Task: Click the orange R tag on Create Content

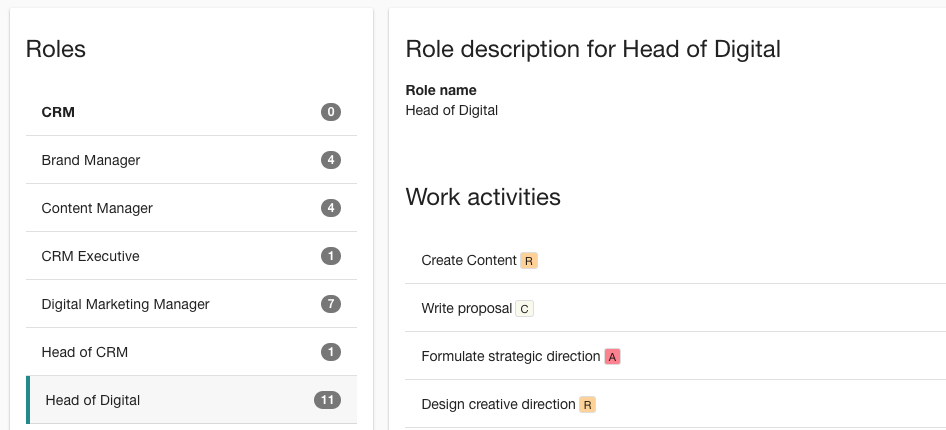Action: [x=529, y=261]
